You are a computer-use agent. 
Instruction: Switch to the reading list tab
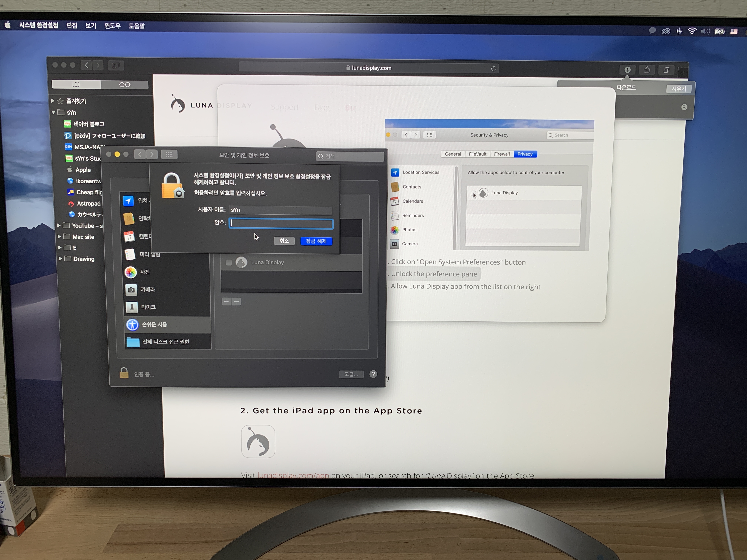pyautogui.click(x=125, y=85)
